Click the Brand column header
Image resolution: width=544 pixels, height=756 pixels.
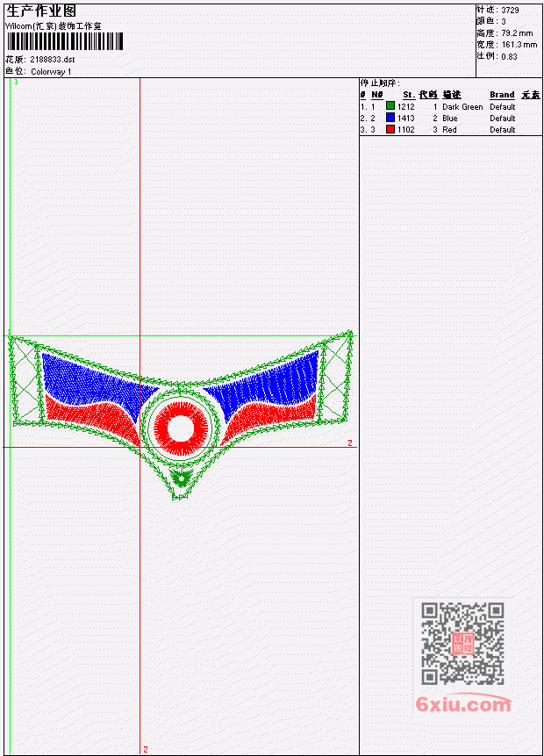click(x=502, y=95)
